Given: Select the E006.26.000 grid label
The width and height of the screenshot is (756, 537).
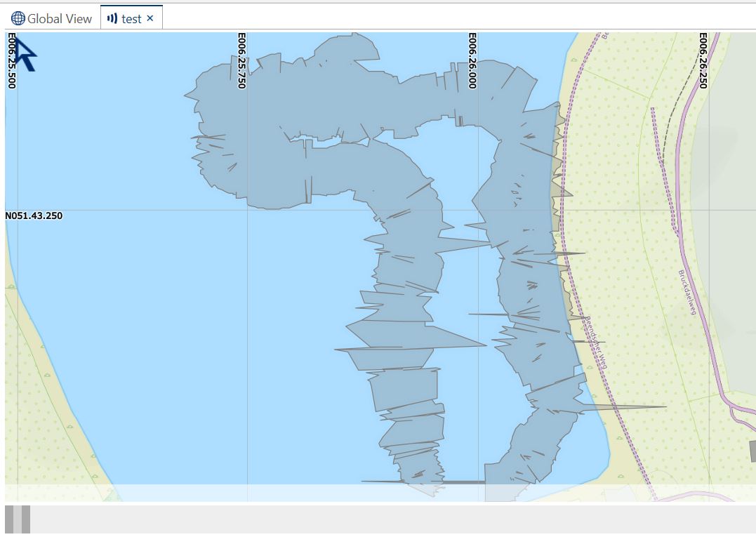Looking at the screenshot, I should pyautogui.click(x=472, y=60).
